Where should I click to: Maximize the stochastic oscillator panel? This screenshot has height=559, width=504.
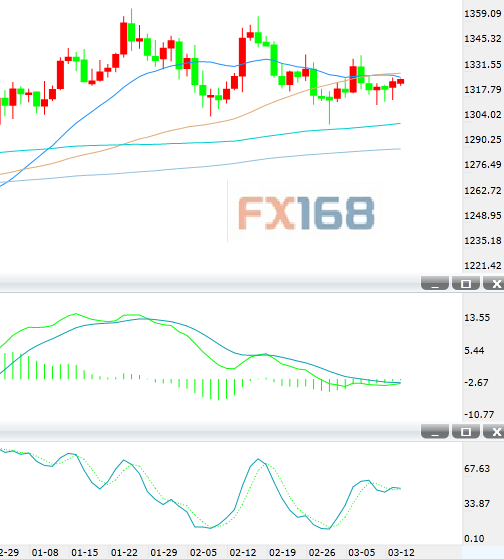pos(466,432)
